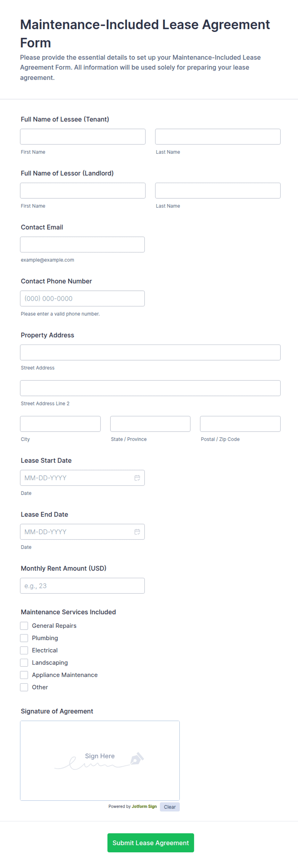Image resolution: width=298 pixels, height=868 pixels.
Task: Select the State / Province field
Action: click(150, 424)
